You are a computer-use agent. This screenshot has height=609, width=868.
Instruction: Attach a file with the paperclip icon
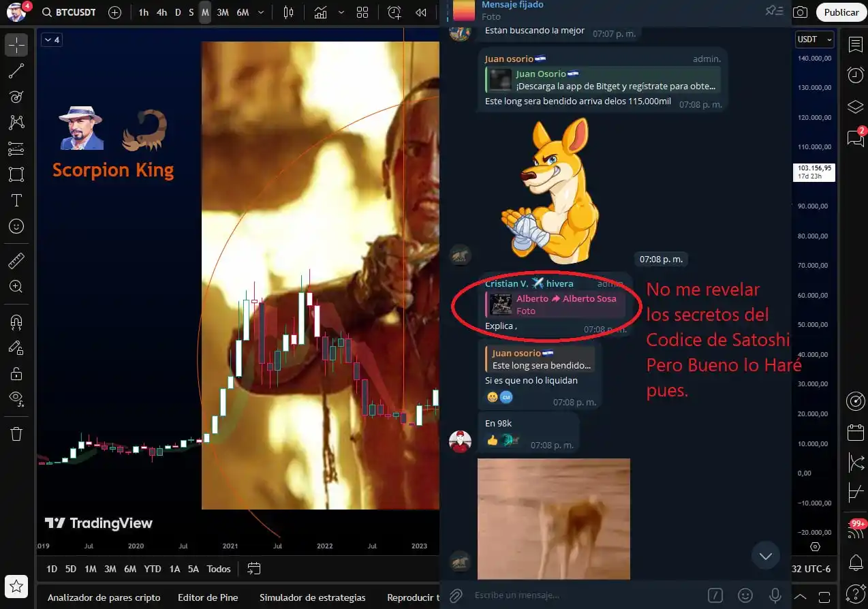point(456,595)
